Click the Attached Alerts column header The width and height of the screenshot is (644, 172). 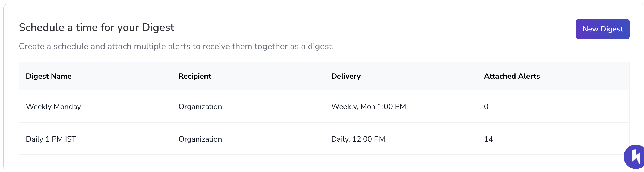(512, 76)
